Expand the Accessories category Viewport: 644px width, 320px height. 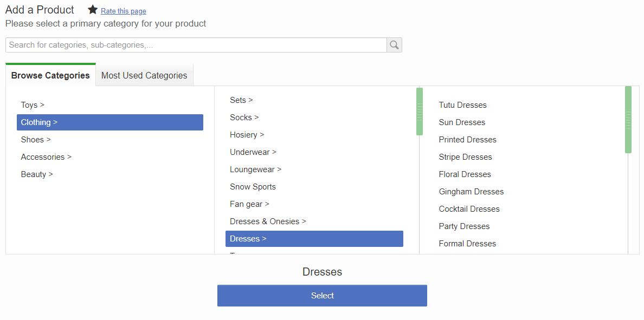46,157
